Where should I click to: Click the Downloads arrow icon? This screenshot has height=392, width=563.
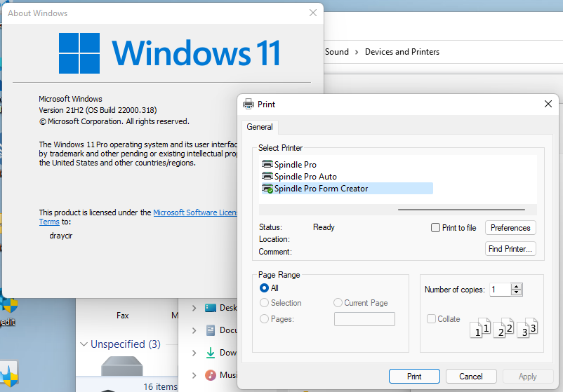click(211, 353)
